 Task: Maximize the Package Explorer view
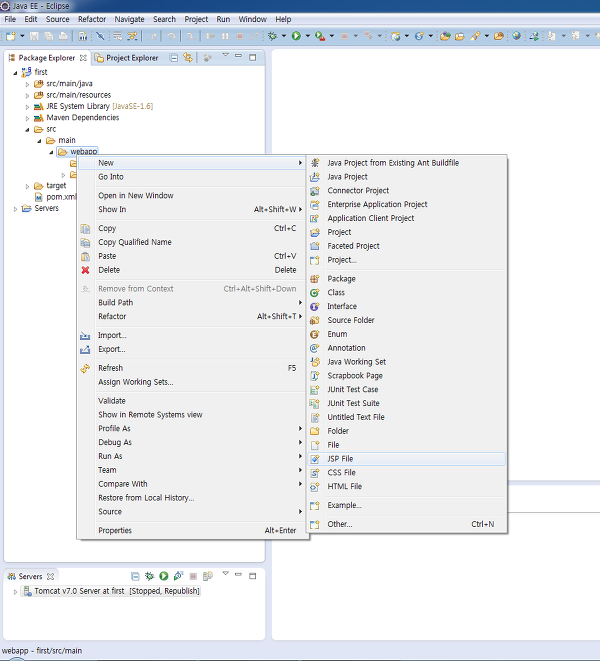point(253,57)
